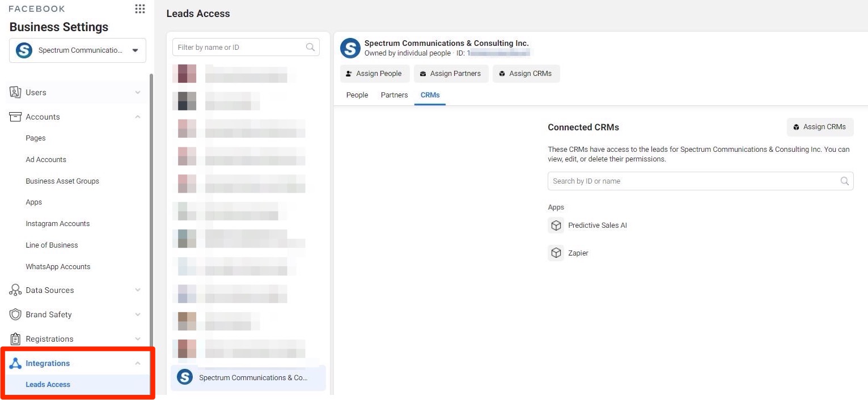Screen dimensions: 868x400
Task: Switch to the Partners tab
Action: (x=394, y=95)
